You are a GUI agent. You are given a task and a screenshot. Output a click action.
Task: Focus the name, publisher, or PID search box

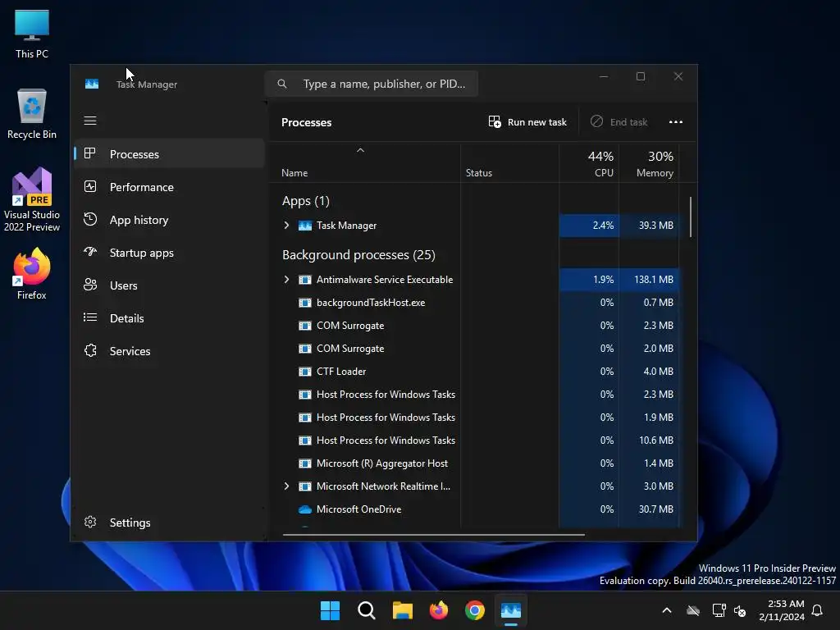click(372, 84)
